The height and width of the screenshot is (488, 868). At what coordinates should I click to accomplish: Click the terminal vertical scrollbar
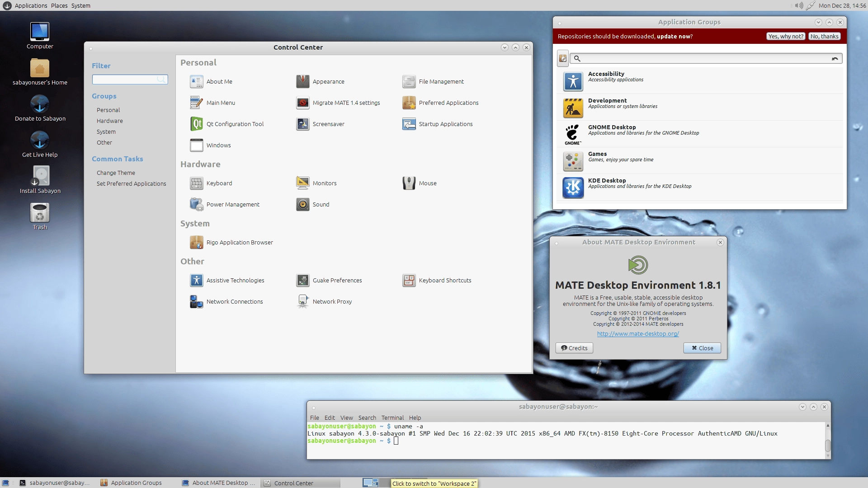tap(828, 441)
